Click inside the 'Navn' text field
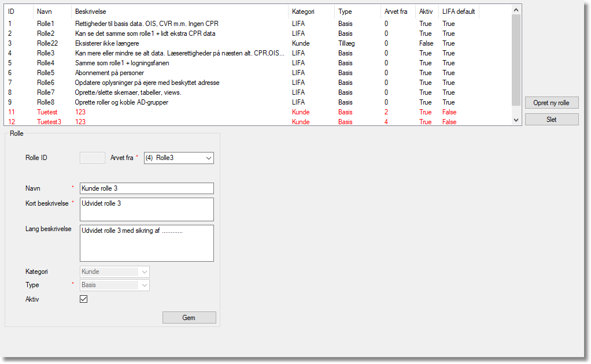 146,188
